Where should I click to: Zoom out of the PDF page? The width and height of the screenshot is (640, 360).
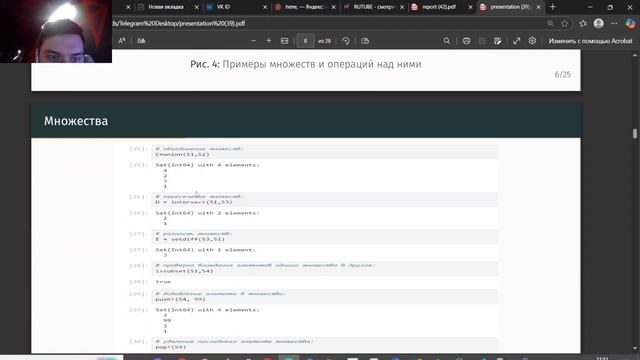(x=253, y=41)
